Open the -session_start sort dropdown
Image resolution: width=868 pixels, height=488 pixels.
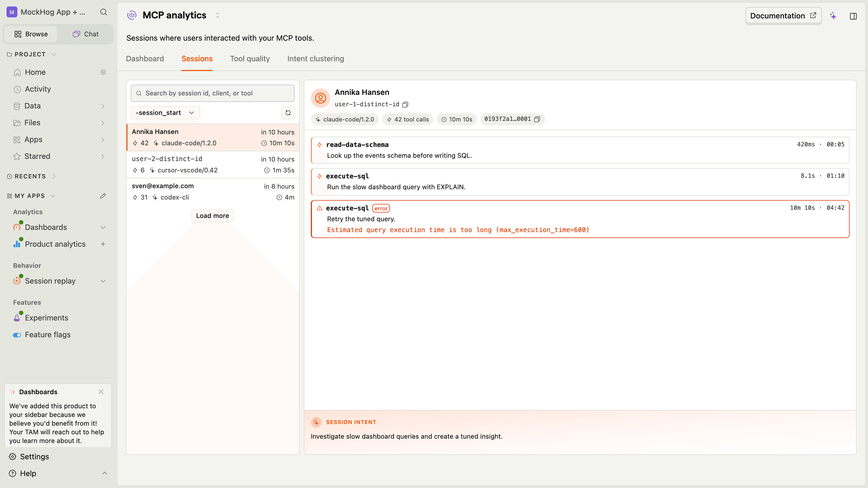[165, 113]
